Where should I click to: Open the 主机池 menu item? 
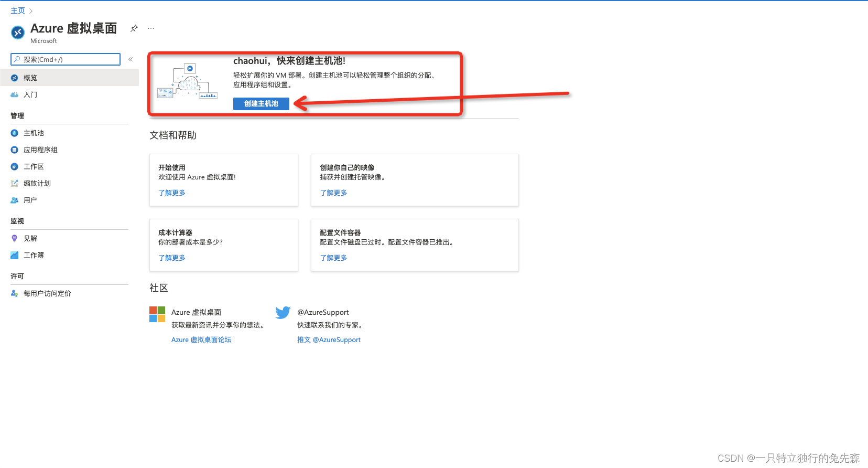(x=69, y=133)
